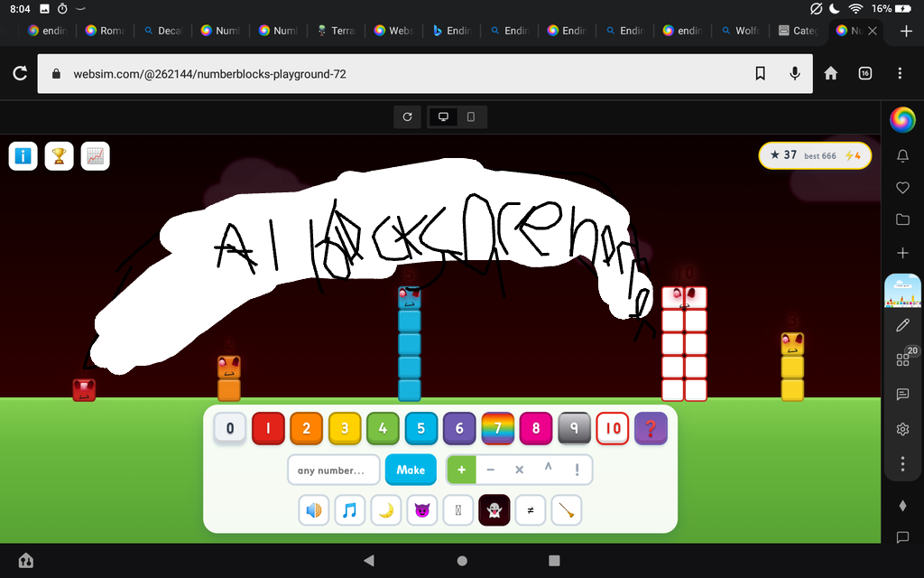Open the sidebar folder icon
Image resolution: width=924 pixels, height=578 pixels.
[902, 219]
